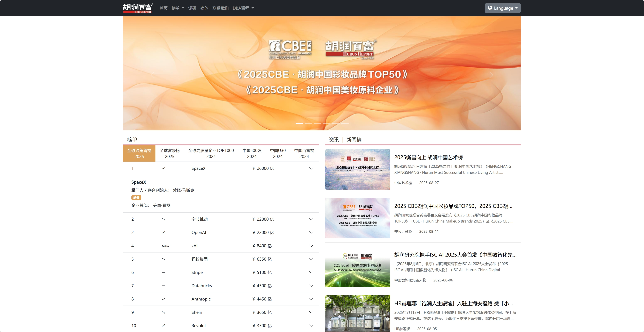
Task: Click the falling trend icon beside 蚂蚁集团
Action: point(164,259)
